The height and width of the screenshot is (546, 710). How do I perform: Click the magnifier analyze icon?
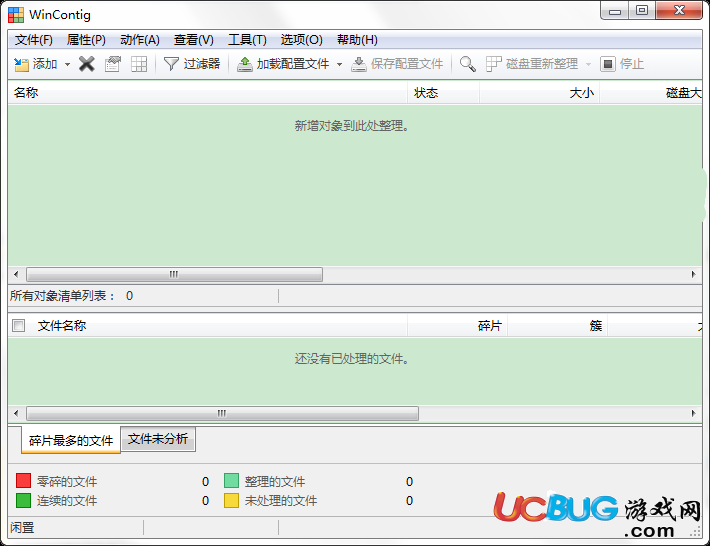coord(468,64)
